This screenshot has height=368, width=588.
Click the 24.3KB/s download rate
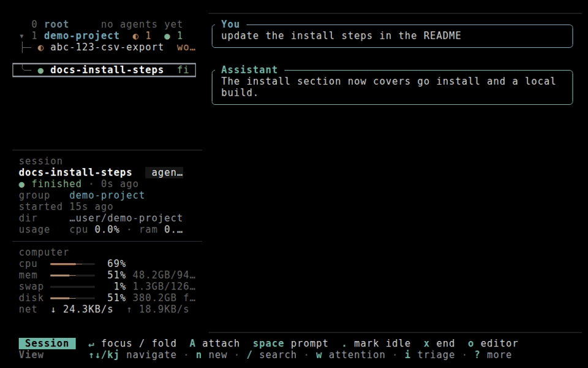pyautogui.click(x=88, y=309)
